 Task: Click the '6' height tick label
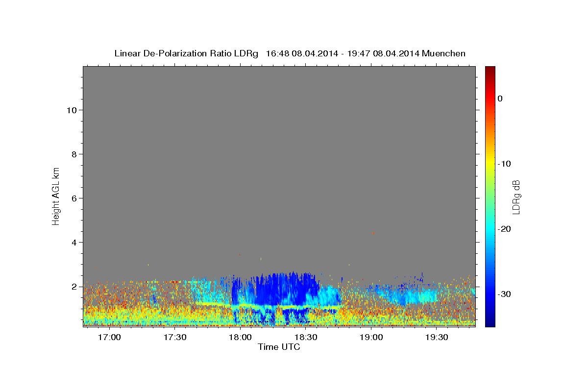73,198
